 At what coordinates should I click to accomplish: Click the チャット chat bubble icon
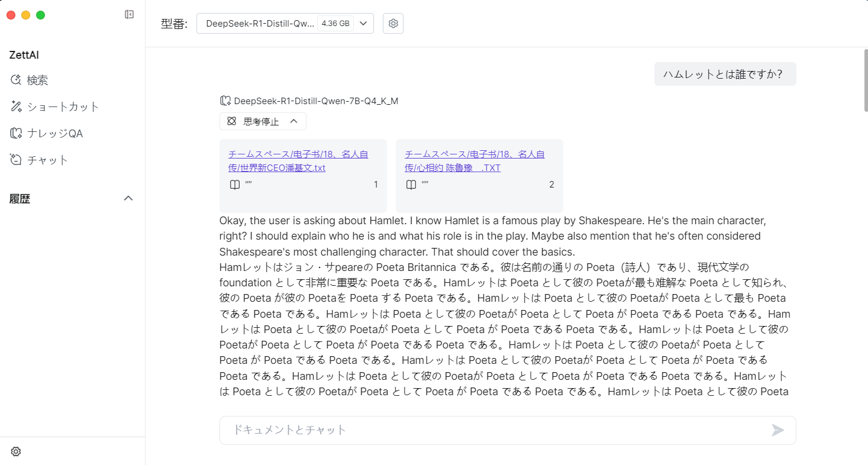click(16, 160)
